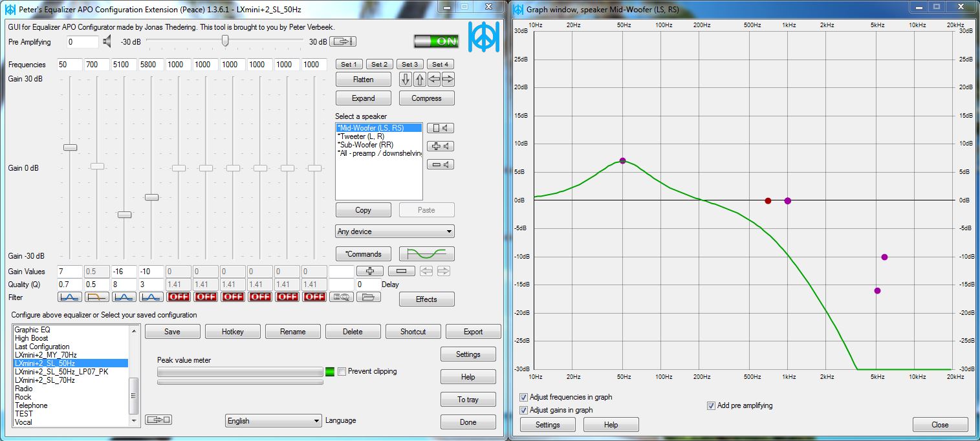Click the 50 Hz purple point in the graph
Image resolution: width=980 pixels, height=441 pixels.
click(x=622, y=160)
